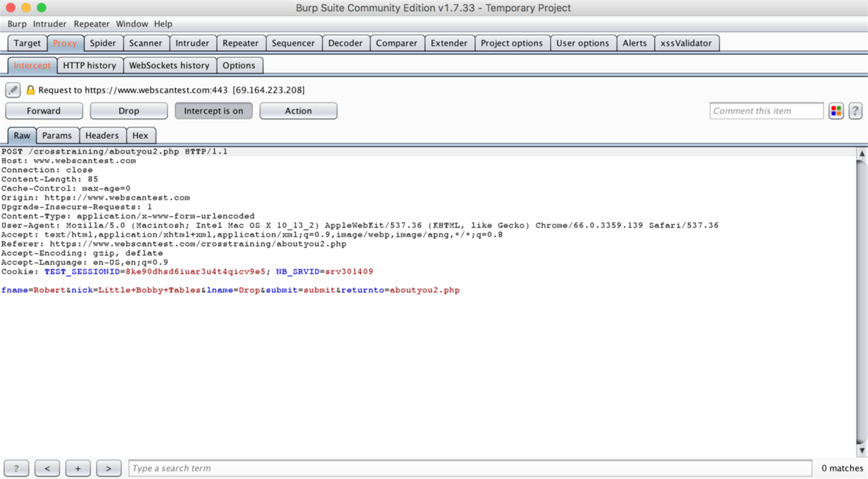Toggle the Intercept is on button
This screenshot has width=868, height=479.
(214, 111)
